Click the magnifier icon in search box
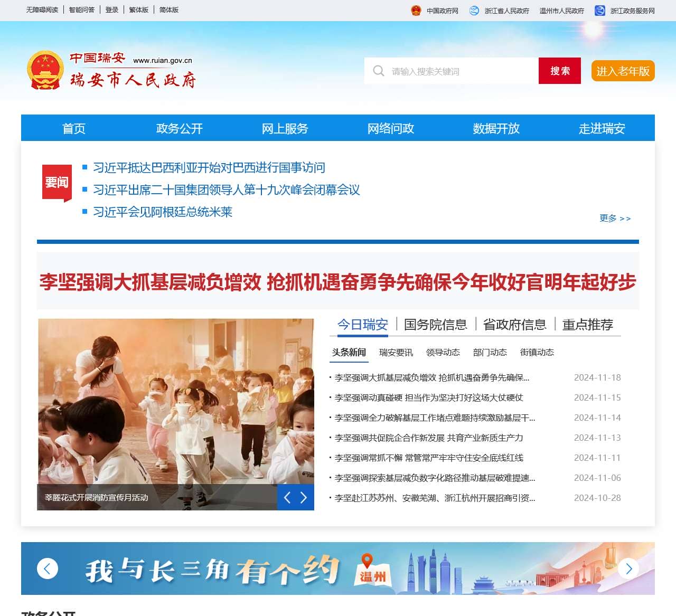The width and height of the screenshot is (676, 616). click(379, 71)
